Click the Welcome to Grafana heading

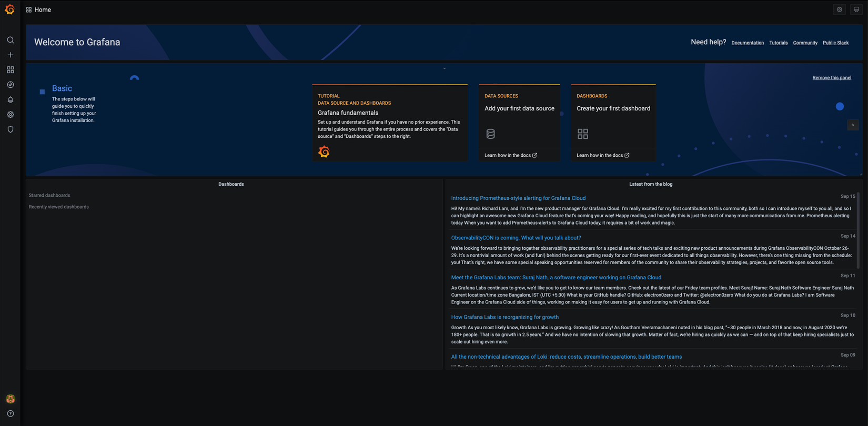tap(77, 42)
